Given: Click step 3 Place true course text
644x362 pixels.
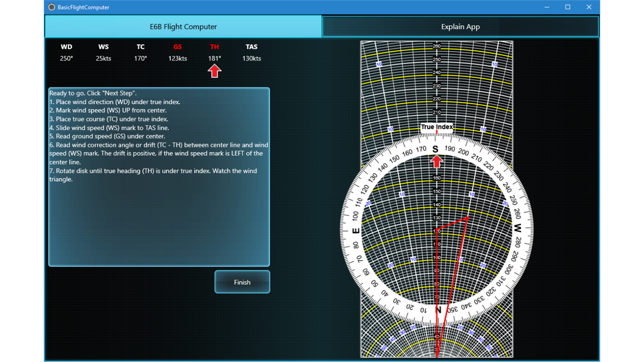Looking at the screenshot, I should pos(109,119).
